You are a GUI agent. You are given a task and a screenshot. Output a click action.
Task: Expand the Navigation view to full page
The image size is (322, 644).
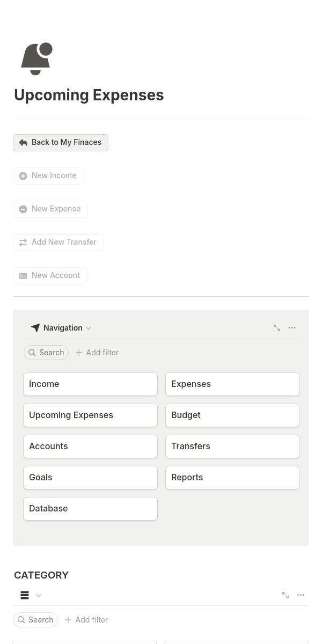277,328
